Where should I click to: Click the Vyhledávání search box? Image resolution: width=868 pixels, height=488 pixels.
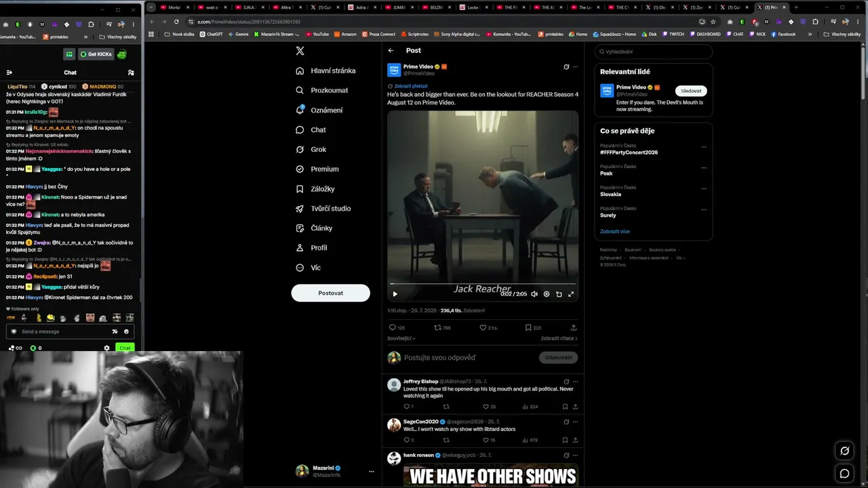[654, 52]
